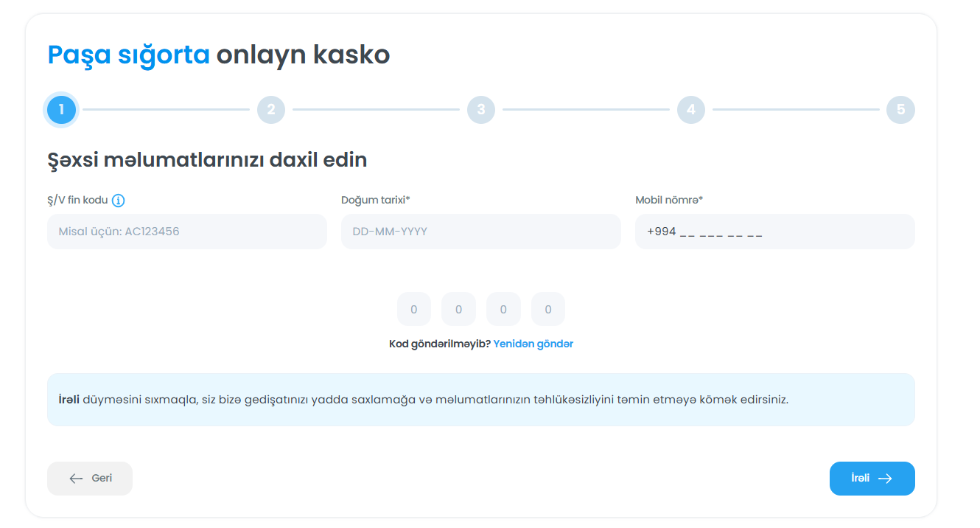
Task: Click the Doğum tarixi date field
Action: click(480, 232)
